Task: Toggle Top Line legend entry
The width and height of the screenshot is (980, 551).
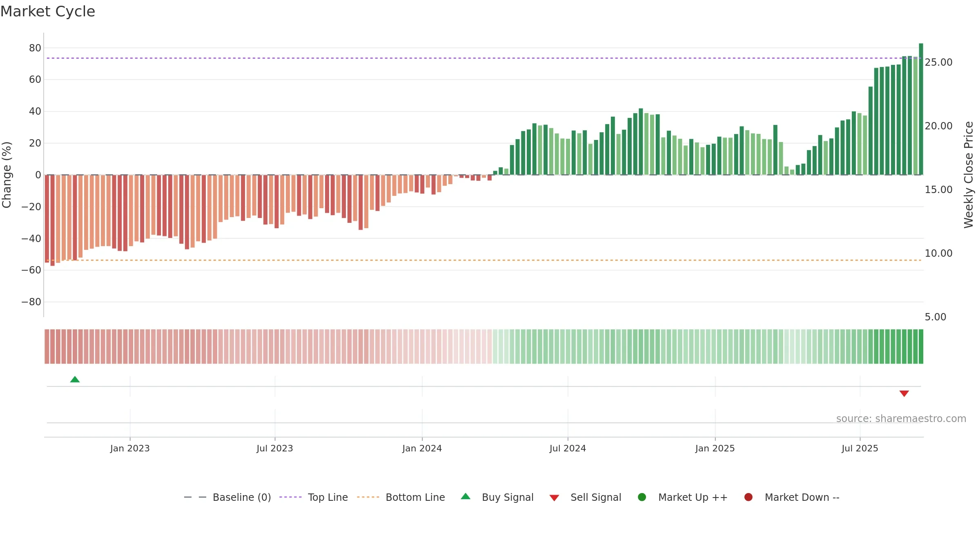Action: (314, 498)
